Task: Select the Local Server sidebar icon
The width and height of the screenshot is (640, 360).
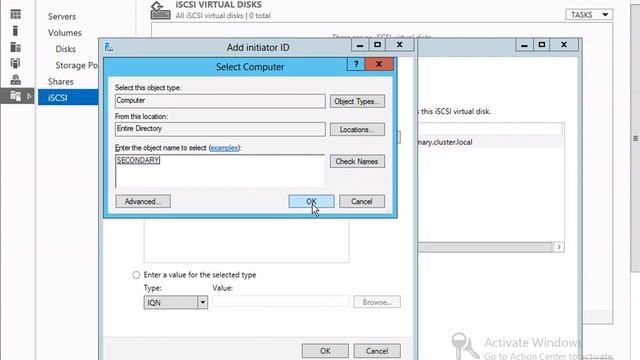Action: [16, 31]
